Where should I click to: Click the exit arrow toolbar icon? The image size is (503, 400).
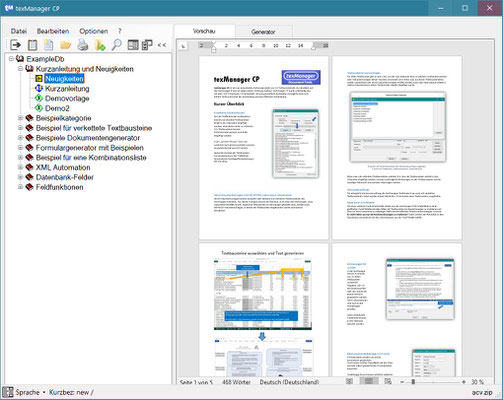tap(15, 45)
